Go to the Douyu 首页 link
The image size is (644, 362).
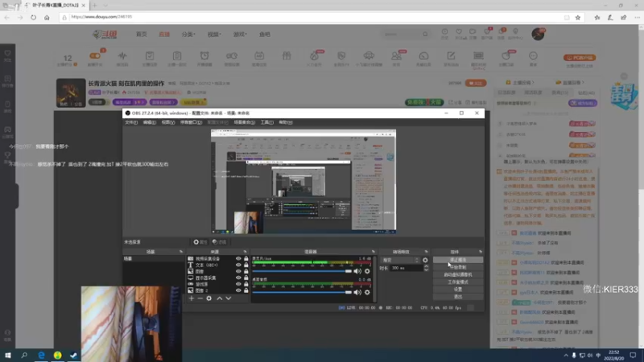(x=142, y=35)
